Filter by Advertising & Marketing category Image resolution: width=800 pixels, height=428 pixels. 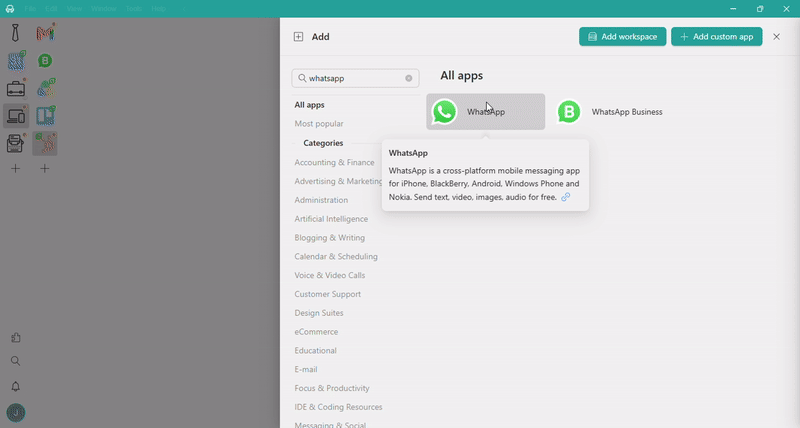point(338,181)
